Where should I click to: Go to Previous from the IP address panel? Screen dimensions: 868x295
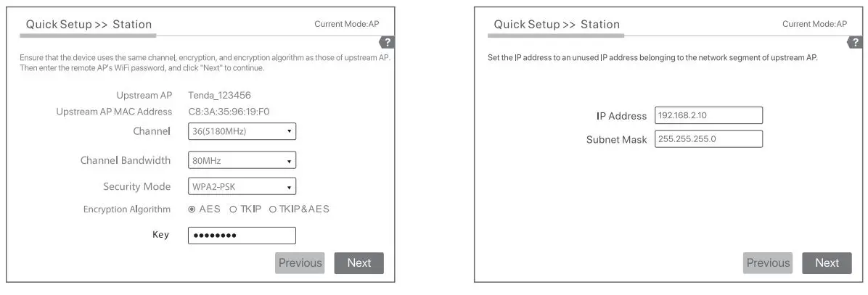(x=768, y=263)
